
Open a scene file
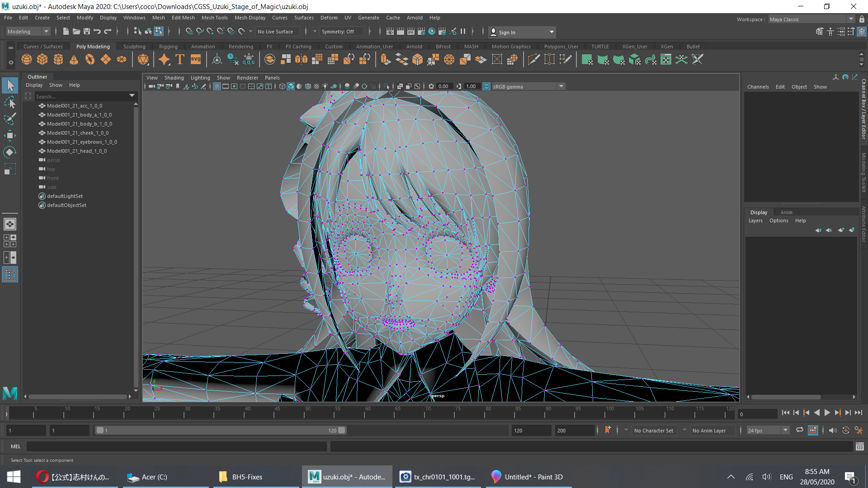pos(76,32)
